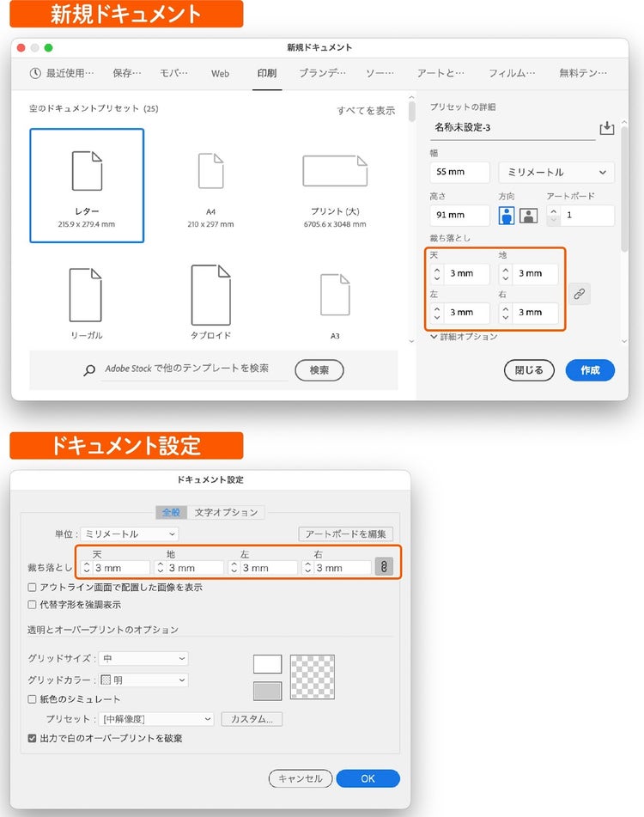This screenshot has height=817, width=644.
Task: Click 天 bleed stepper in Document Setup
Action: tap(87, 567)
